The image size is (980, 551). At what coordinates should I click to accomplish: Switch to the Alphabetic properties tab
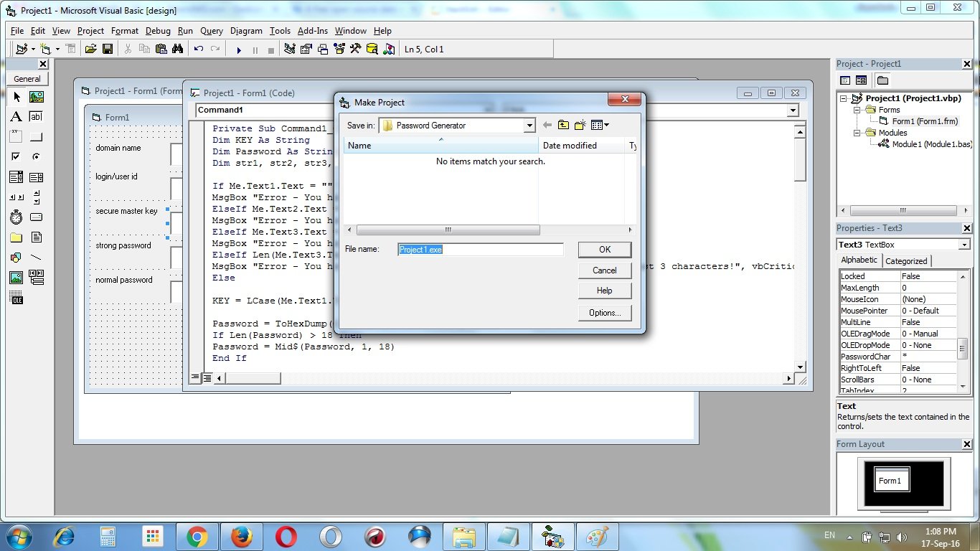859,260
